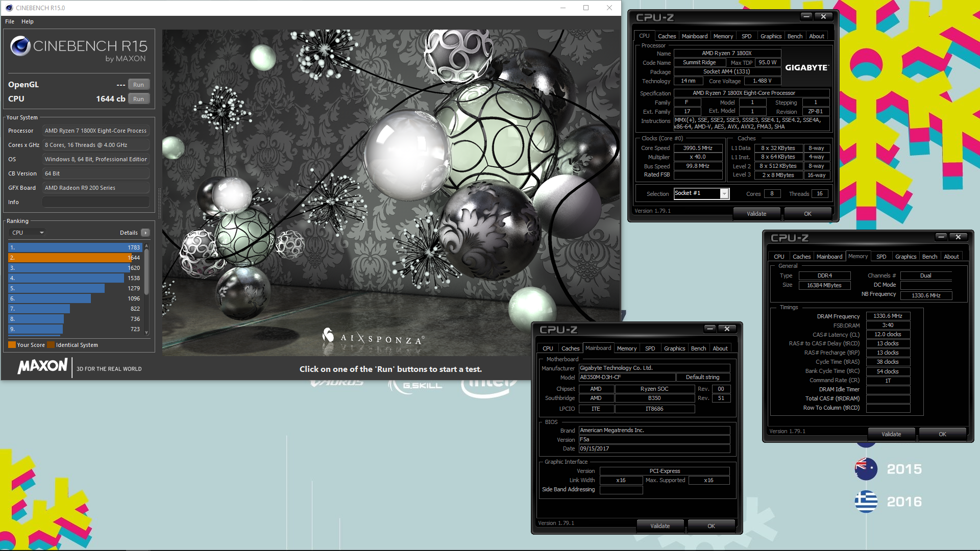The height and width of the screenshot is (551, 980).
Task: Click the GFX Board AMD Radeon field
Action: (96, 188)
